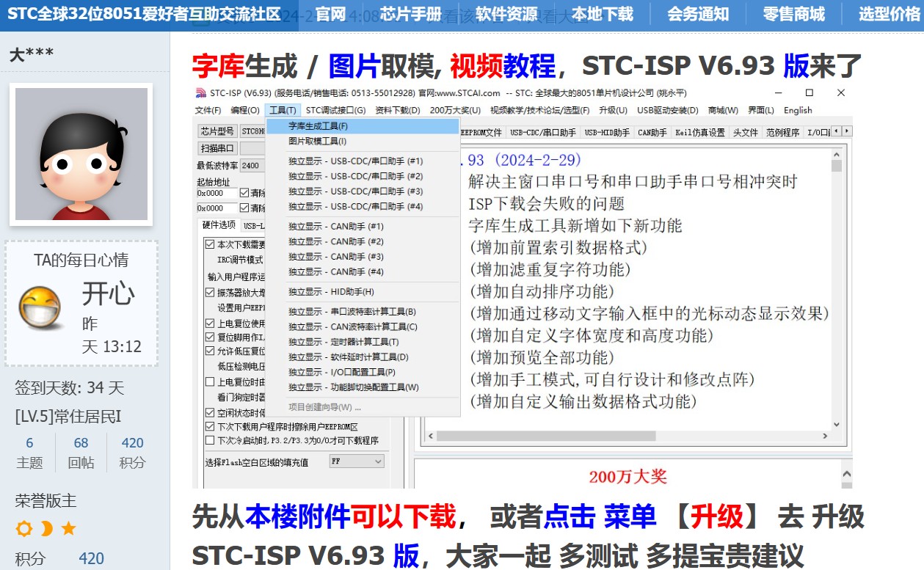This screenshot has width=924, height=570.
Task: Choose 独立显示 CAN助手 (#2)
Action: click(x=363, y=241)
